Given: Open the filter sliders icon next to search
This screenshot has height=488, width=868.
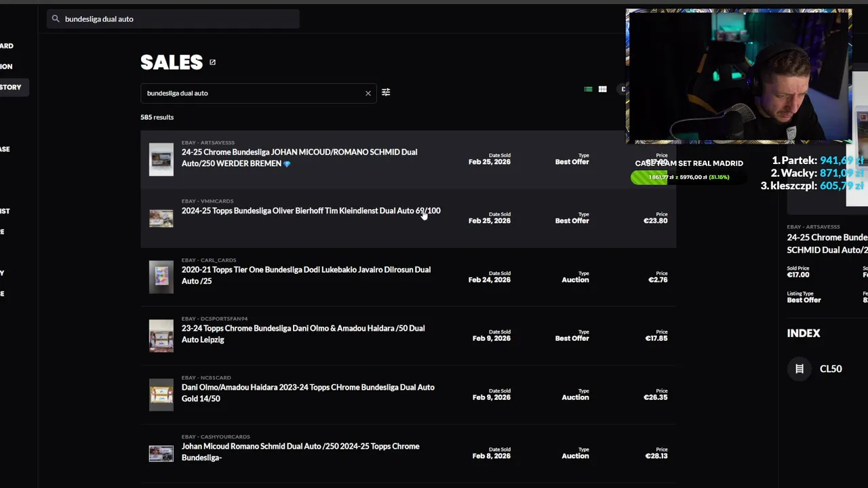Looking at the screenshot, I should click(x=386, y=92).
